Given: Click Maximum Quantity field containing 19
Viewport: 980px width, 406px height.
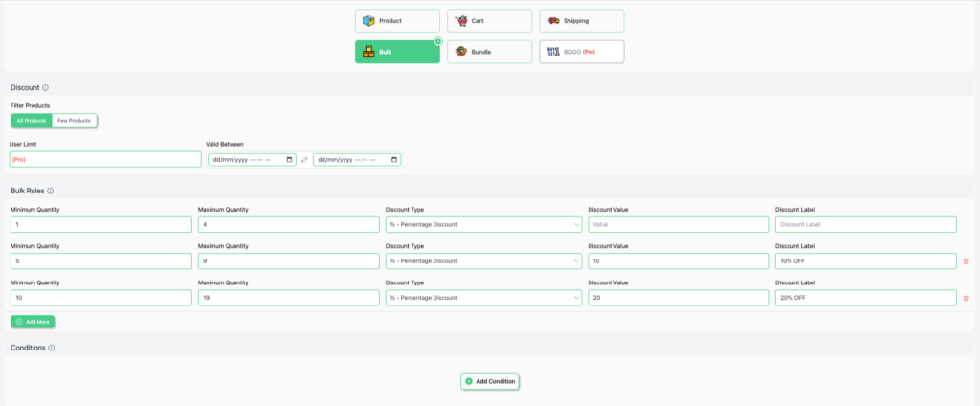Looking at the screenshot, I should click(289, 298).
